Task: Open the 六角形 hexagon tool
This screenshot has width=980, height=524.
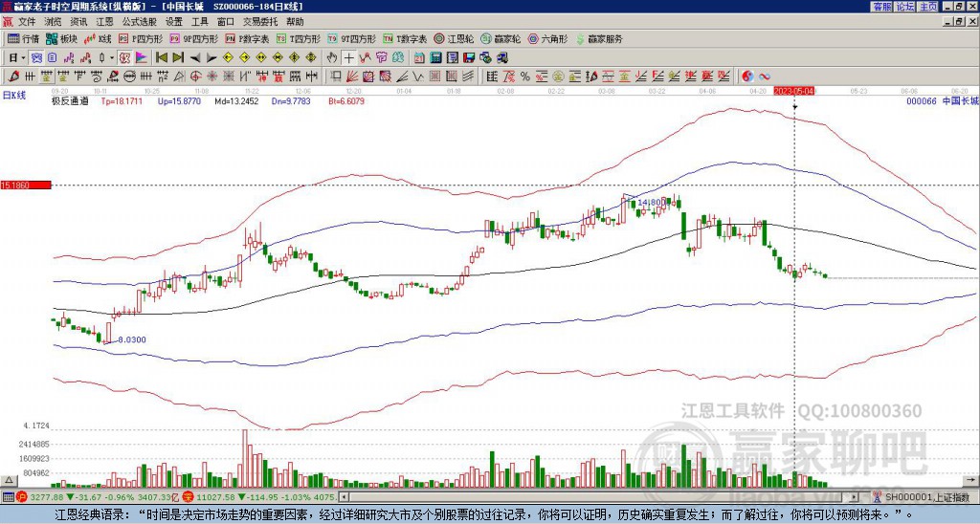Action: pos(547,38)
